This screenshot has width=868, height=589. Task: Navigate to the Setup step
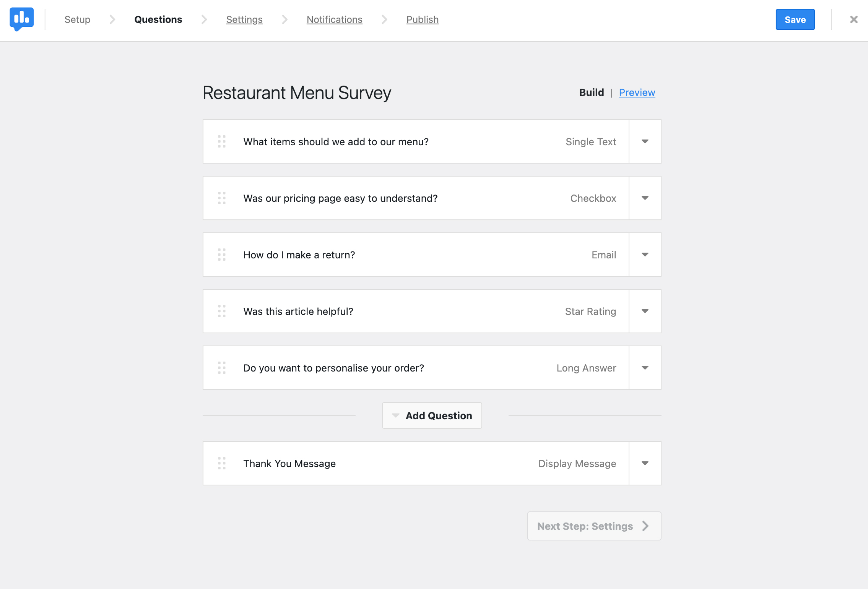tap(78, 20)
